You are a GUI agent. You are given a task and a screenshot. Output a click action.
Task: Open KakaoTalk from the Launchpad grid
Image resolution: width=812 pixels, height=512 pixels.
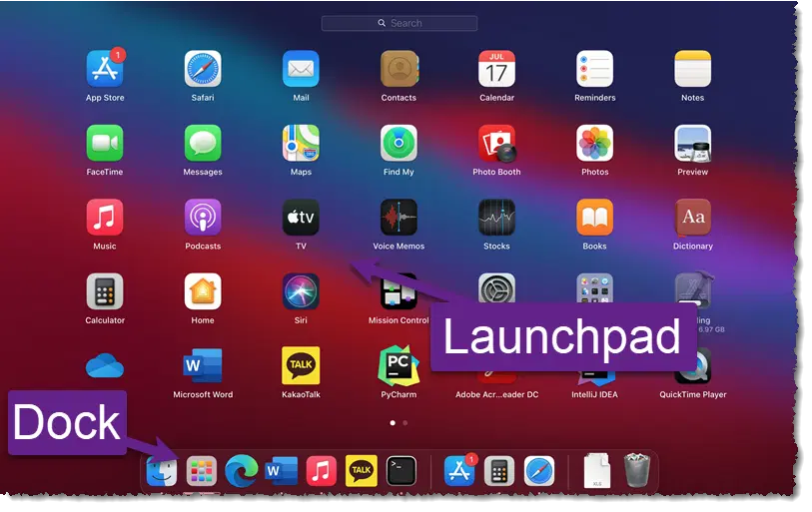tap(301, 365)
